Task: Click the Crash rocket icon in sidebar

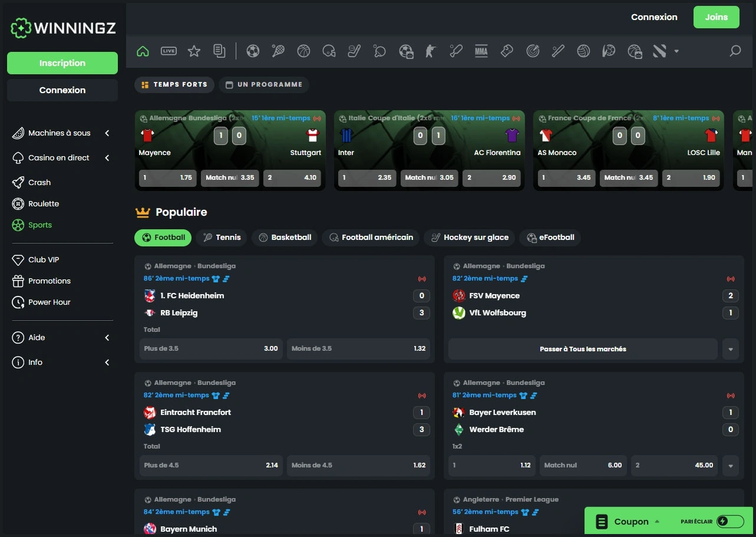Action: [x=18, y=183]
